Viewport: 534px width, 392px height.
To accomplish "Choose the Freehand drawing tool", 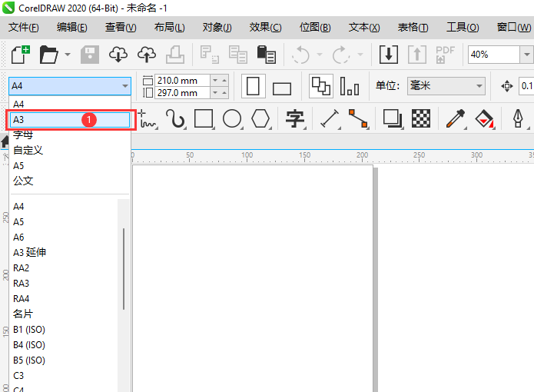I will click(148, 119).
